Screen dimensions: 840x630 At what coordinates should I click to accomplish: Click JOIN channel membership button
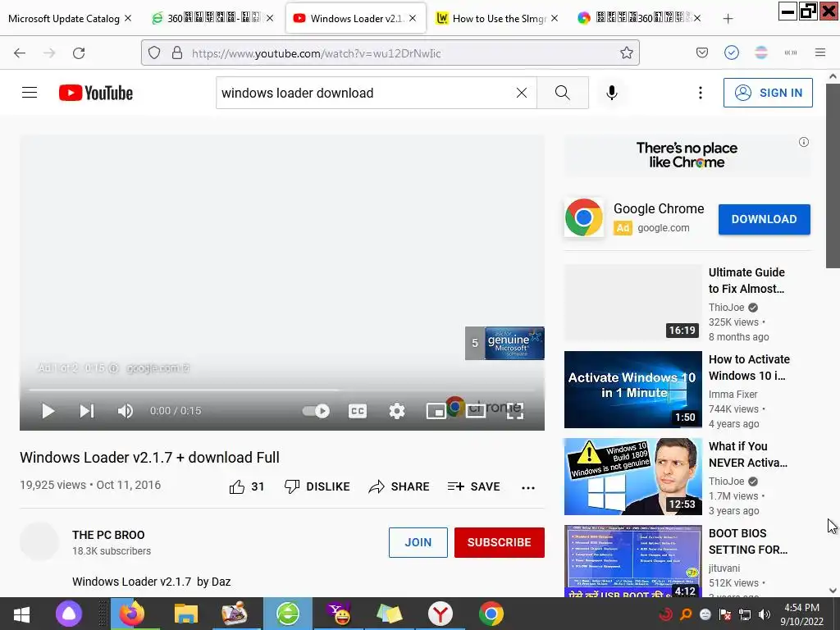tap(418, 542)
